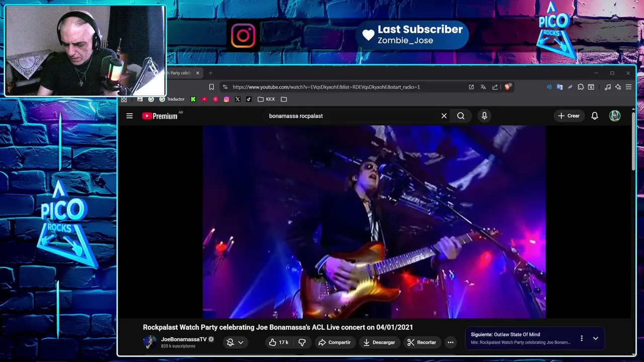
Task: Open the Instagram icon in the stream overlay
Action: pos(243,35)
